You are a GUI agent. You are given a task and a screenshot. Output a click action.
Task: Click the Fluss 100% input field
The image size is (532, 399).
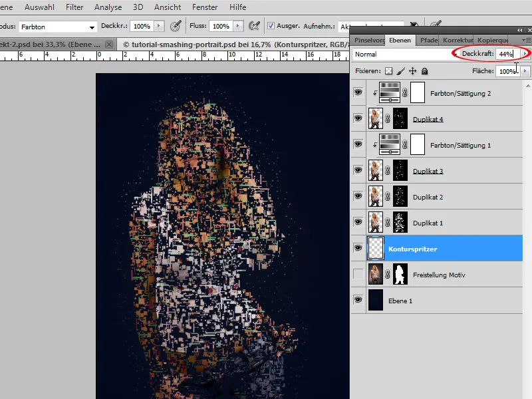point(221,26)
